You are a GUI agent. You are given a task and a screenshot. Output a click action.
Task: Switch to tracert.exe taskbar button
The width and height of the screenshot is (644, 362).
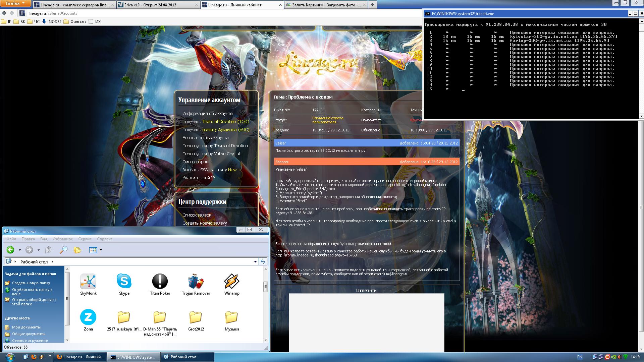pyautogui.click(x=133, y=357)
